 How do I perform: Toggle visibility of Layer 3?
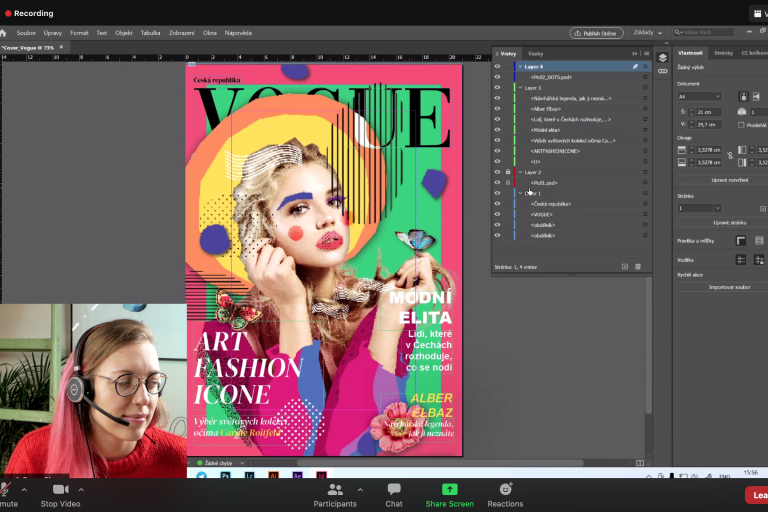497,88
